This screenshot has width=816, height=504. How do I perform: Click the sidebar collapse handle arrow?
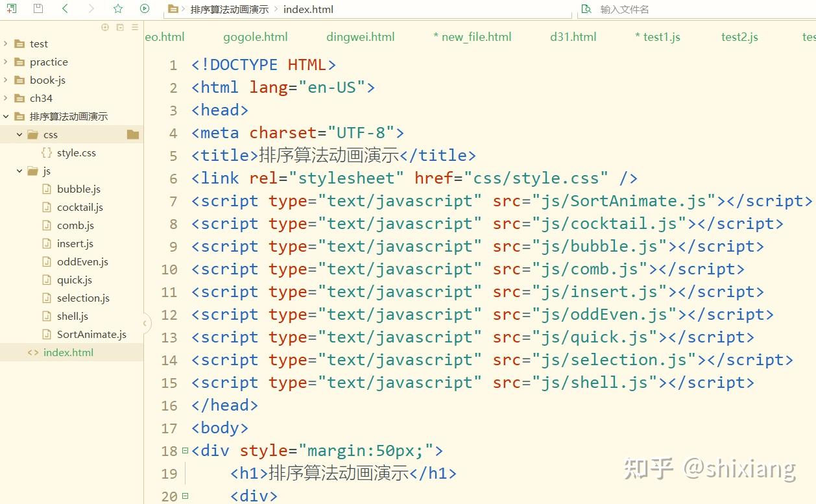[146, 322]
